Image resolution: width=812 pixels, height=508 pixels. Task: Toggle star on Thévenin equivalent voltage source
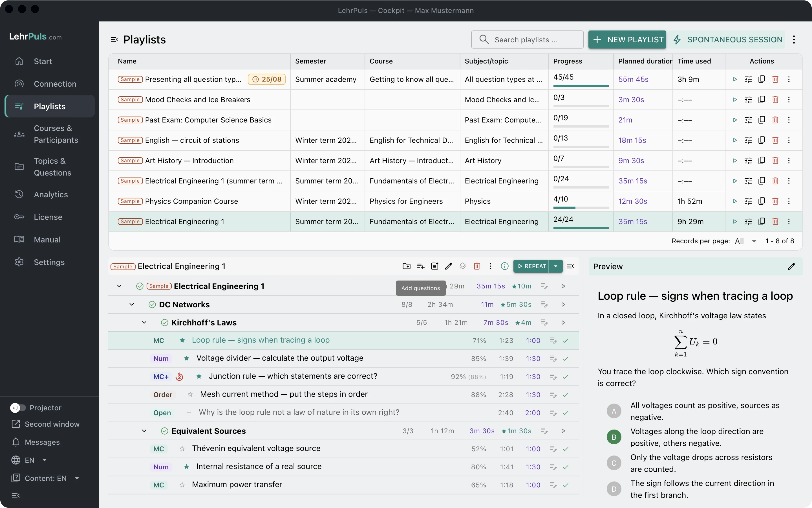[182, 448]
